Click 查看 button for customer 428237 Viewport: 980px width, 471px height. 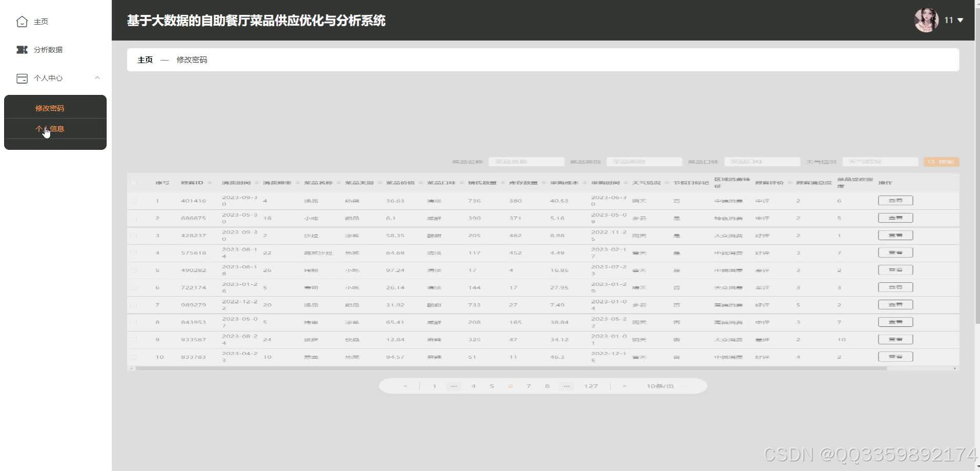pyautogui.click(x=895, y=235)
